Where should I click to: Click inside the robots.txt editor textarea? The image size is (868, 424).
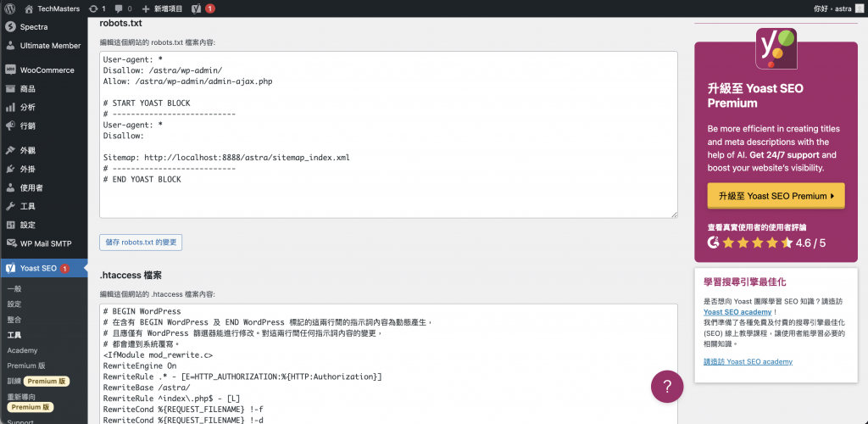point(388,135)
